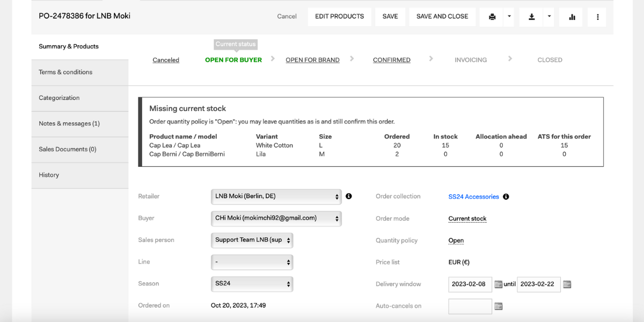Image resolution: width=644 pixels, height=322 pixels.
Task: Expand the download options dropdown arrow
Action: tap(549, 17)
